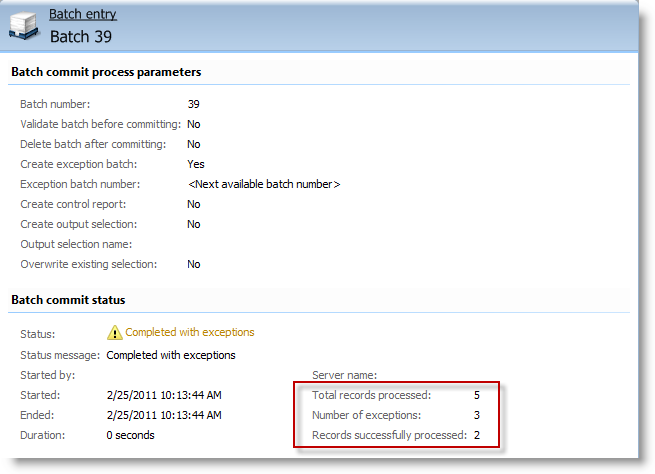Click the batch boxes icon in header
This screenshot has width=655, height=474.
click(24, 26)
